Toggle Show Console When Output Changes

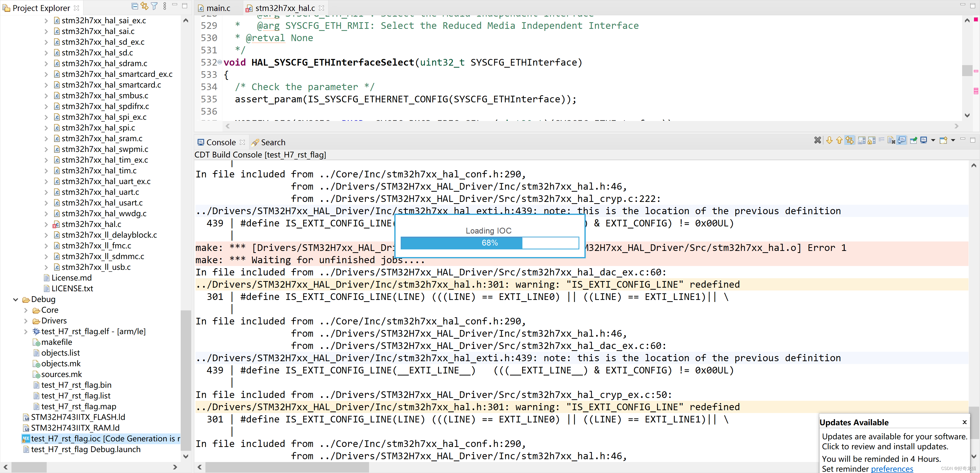click(x=901, y=140)
